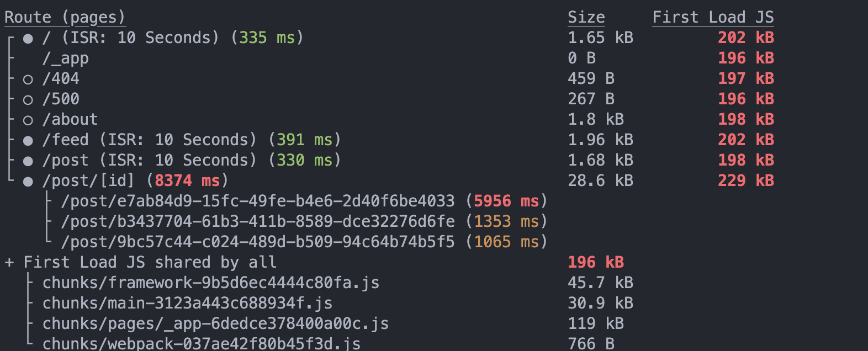Click the 229 kB First Load value
This screenshot has width=868, height=351.
[x=745, y=181]
